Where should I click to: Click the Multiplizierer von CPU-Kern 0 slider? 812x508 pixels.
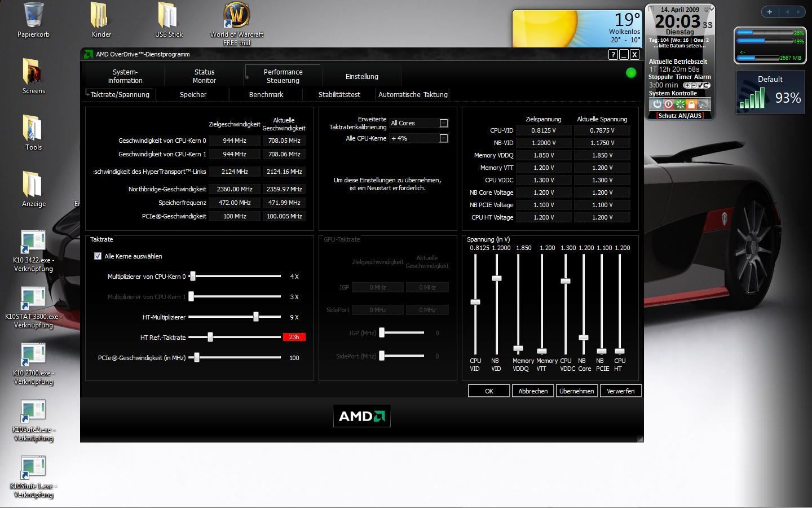click(235, 277)
